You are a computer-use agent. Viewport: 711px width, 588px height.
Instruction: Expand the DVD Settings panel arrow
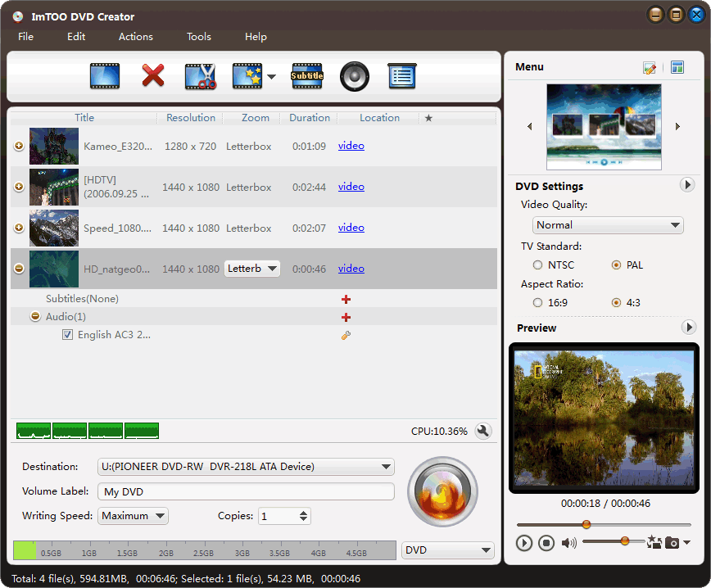687,184
